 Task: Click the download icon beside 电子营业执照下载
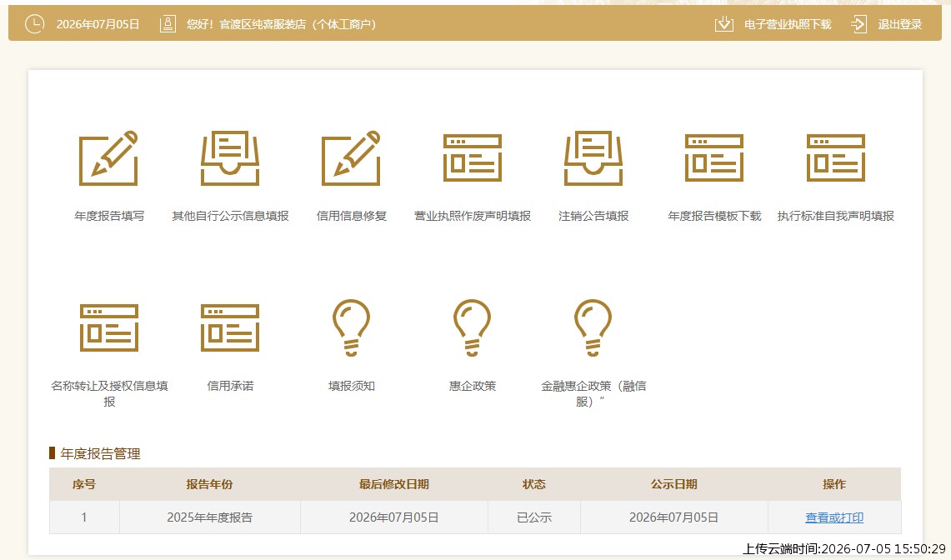click(x=724, y=24)
